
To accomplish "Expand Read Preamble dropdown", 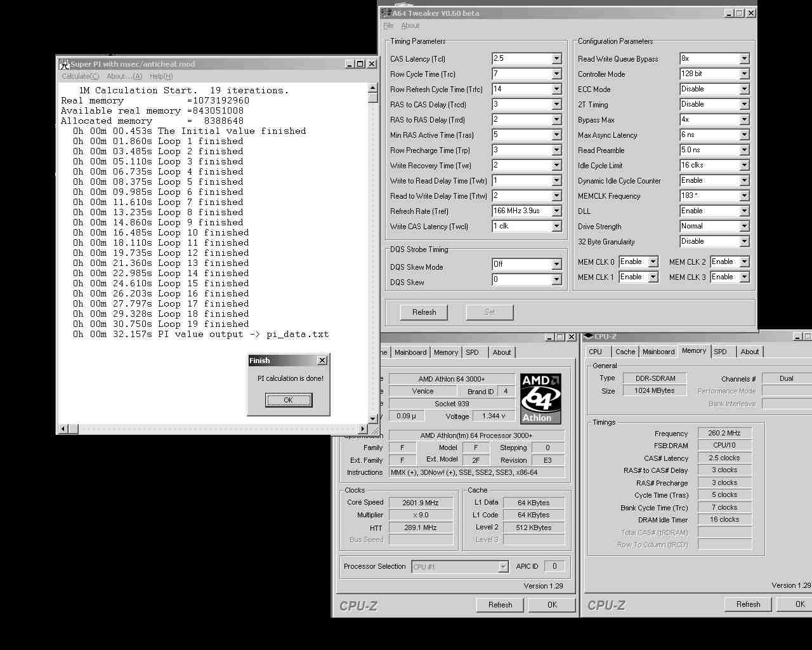I will [x=744, y=150].
